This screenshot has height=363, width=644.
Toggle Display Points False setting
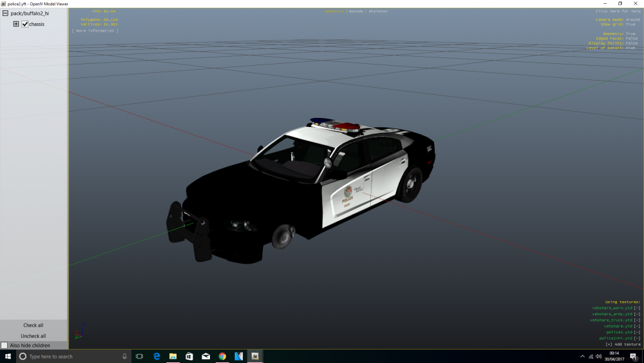(x=632, y=43)
